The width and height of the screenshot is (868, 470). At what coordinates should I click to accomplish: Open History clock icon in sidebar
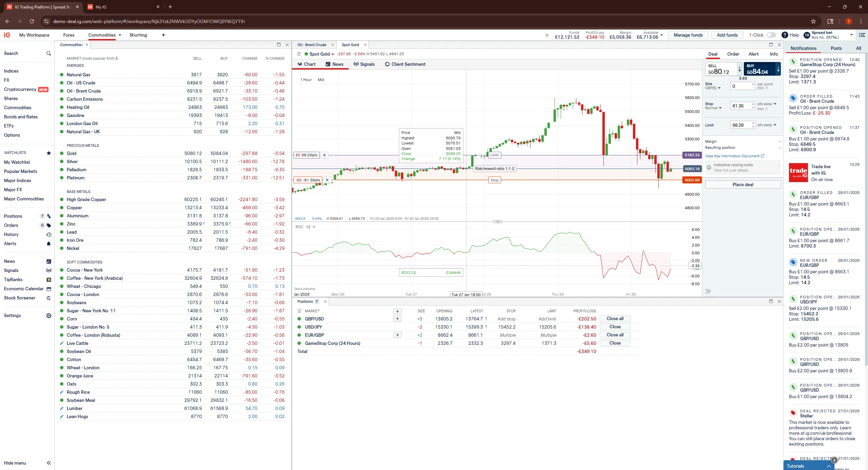click(x=49, y=235)
